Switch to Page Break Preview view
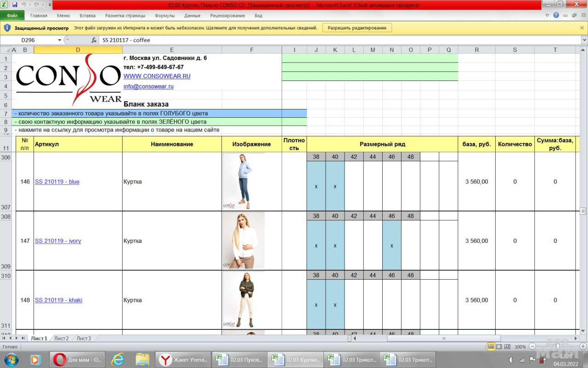The image size is (588, 368). (x=507, y=346)
